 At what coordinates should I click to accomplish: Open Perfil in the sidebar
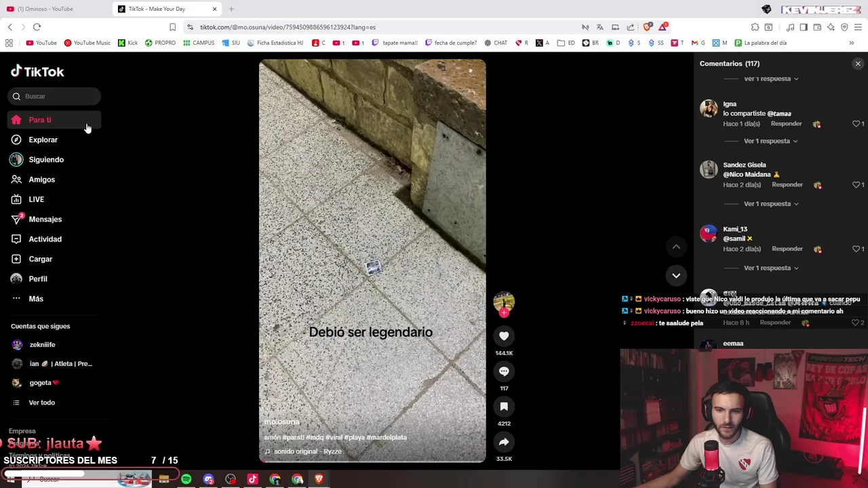pyautogui.click(x=37, y=279)
